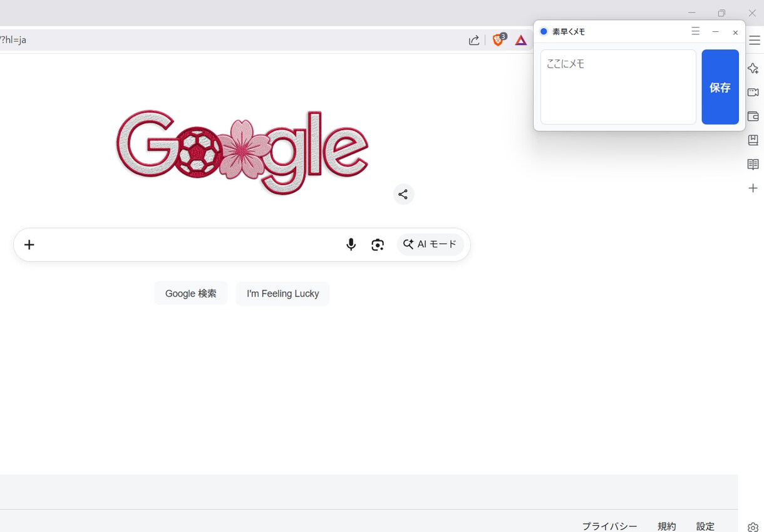The image size is (764, 532).
Task: Open Leo AI sparkle icon in sidebar
Action: point(753,68)
